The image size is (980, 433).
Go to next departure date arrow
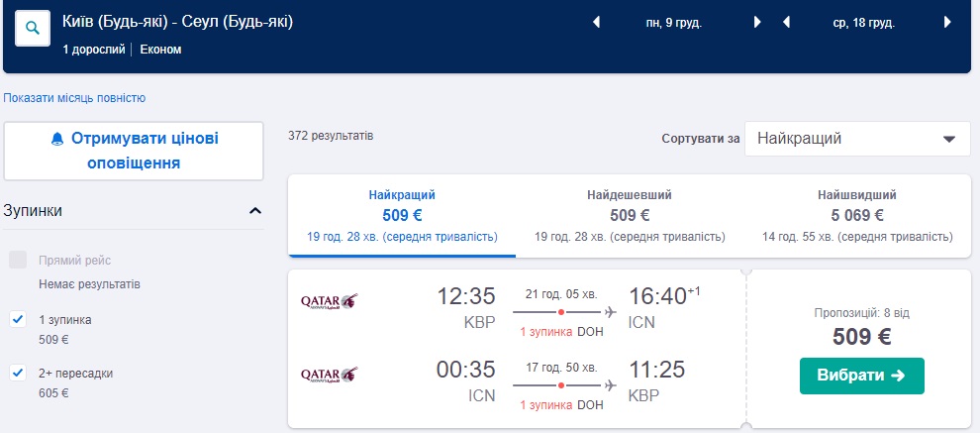click(757, 22)
